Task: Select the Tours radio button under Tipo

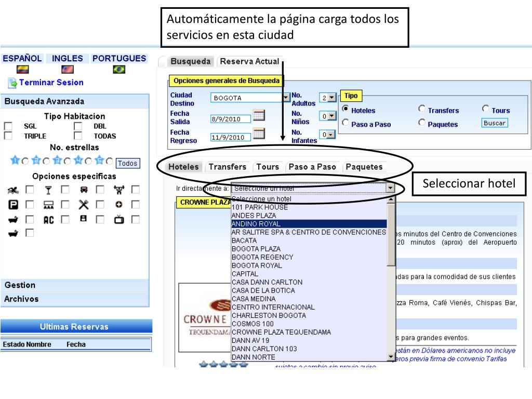Action: click(486, 109)
